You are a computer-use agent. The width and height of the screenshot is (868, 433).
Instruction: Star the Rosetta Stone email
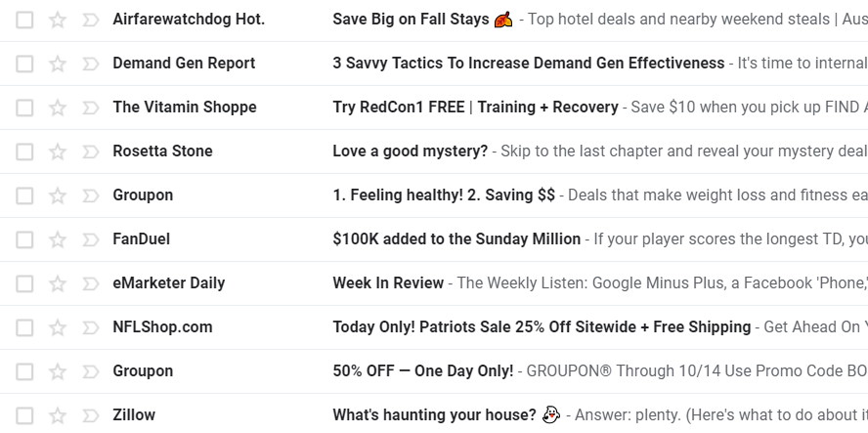[58, 152]
